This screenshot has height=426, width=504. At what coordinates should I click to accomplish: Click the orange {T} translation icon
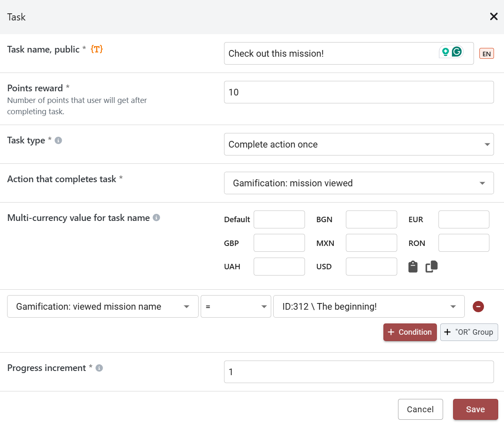tap(96, 49)
